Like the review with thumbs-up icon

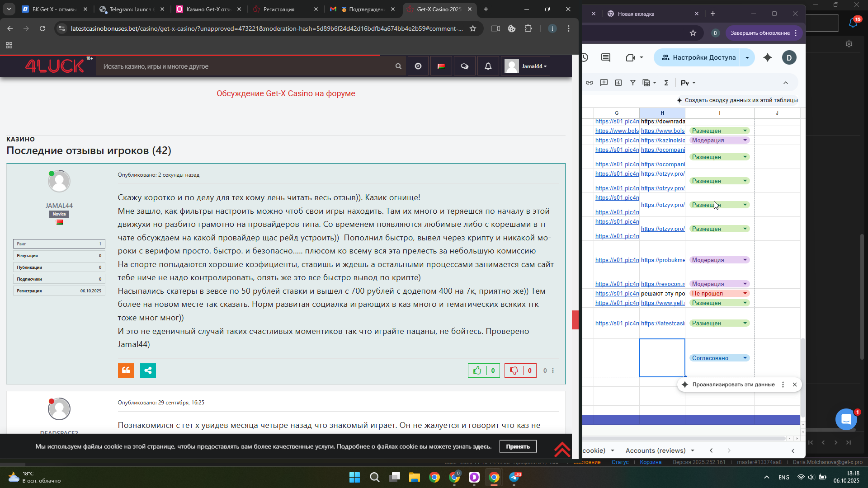(x=477, y=371)
